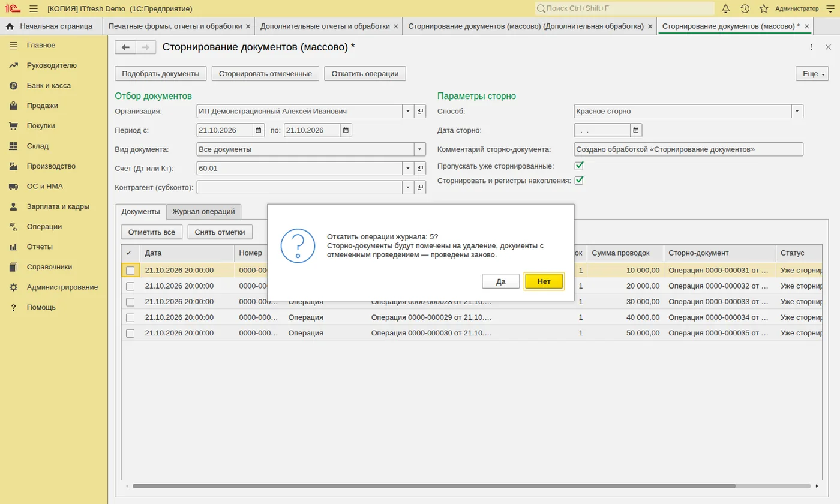Expand the Контрагент dropdown arrow
This screenshot has height=504, width=840.
click(x=408, y=188)
